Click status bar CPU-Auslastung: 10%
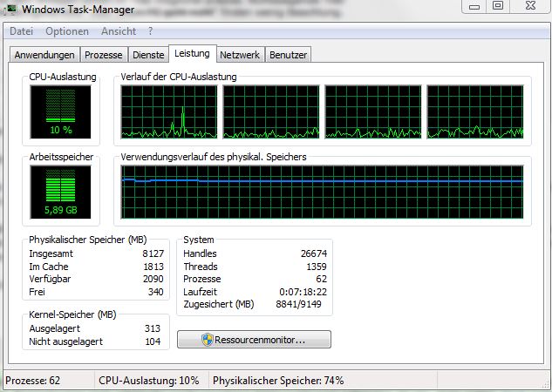Image resolution: width=552 pixels, height=392 pixels. click(x=149, y=381)
